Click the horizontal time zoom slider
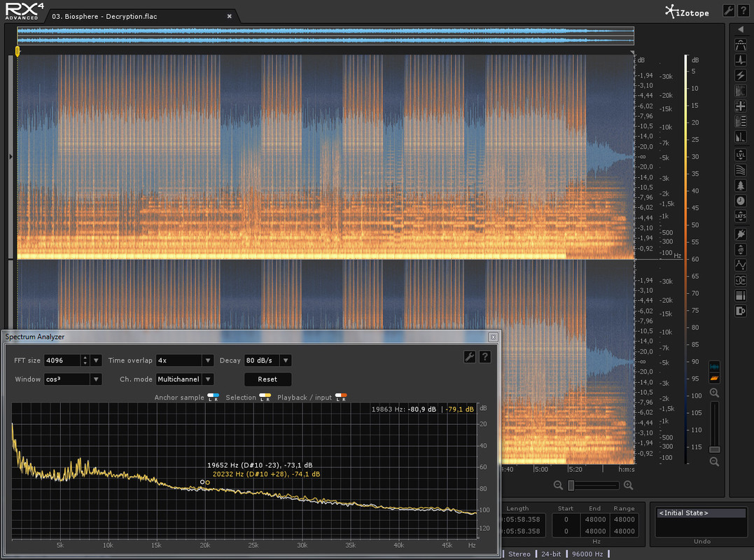Screen dimensions: 754x560 594,486
